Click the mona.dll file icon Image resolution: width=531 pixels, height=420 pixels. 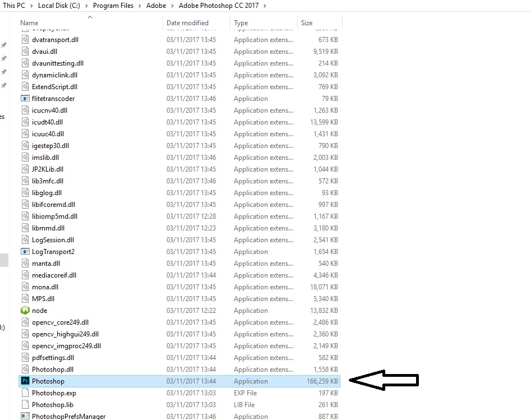click(25, 287)
